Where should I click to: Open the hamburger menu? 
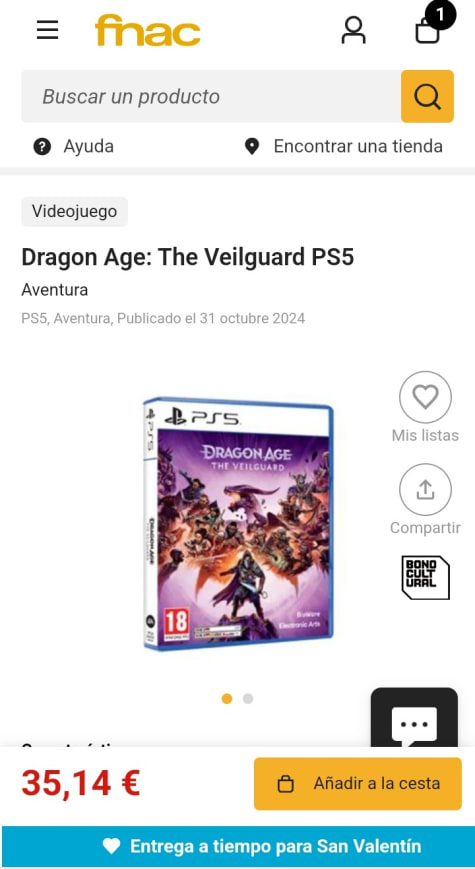coord(48,30)
